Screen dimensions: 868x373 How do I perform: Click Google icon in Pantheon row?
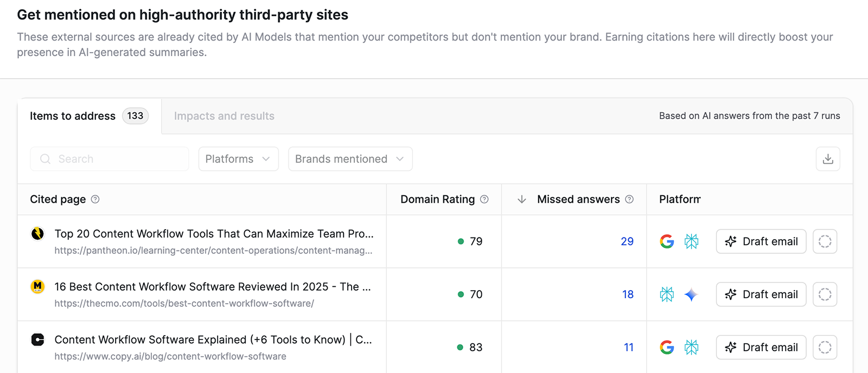pos(667,241)
